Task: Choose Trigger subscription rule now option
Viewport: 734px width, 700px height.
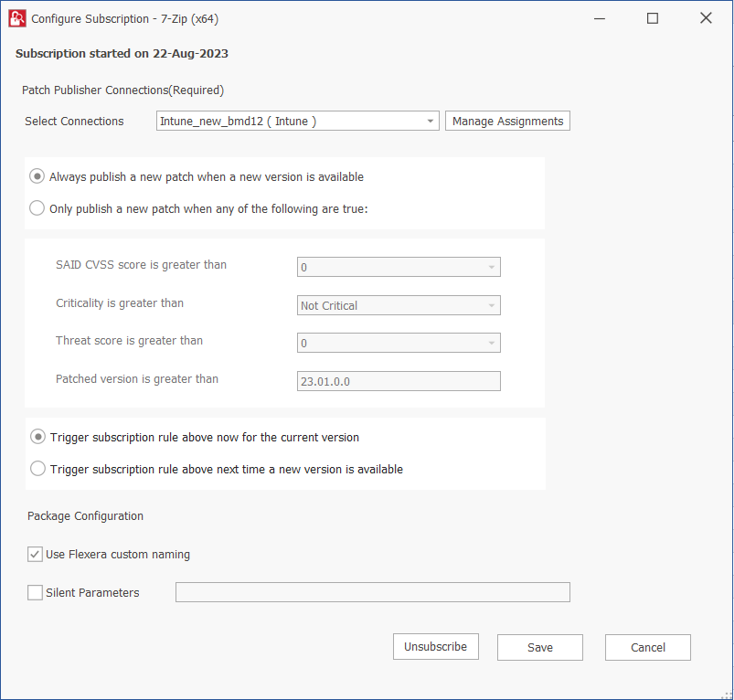Action: pyautogui.click(x=37, y=437)
